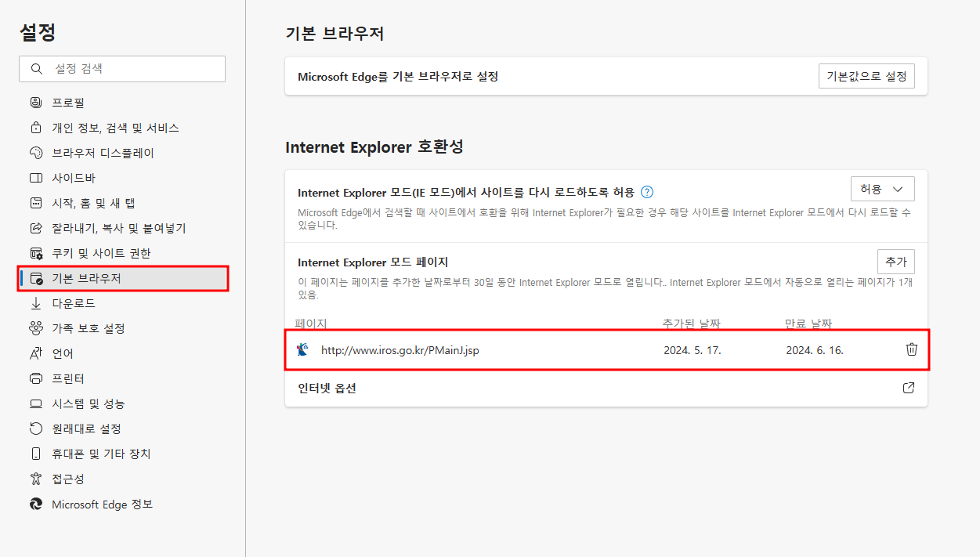Click the iros.go.kr site favicon
980x557 pixels.
[303, 349]
